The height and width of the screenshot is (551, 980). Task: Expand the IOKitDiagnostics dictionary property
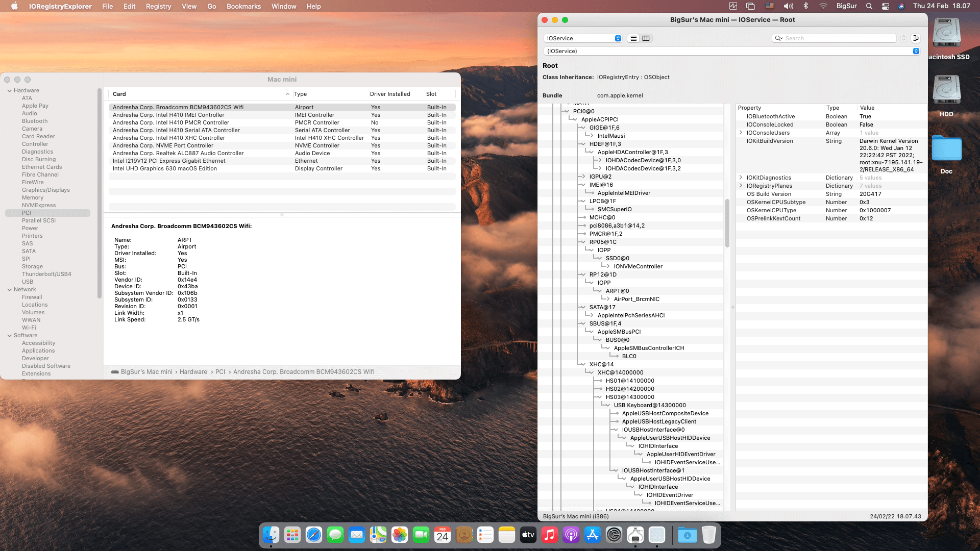click(x=741, y=178)
